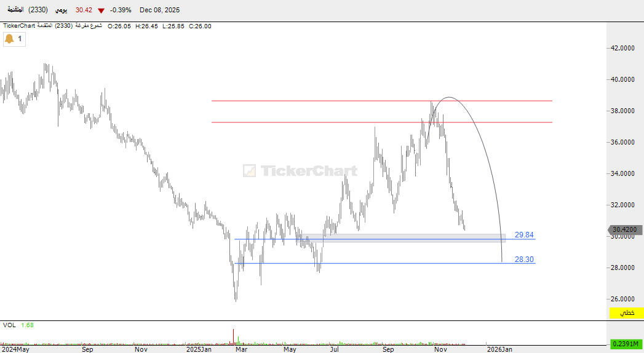Click the 0.2391M volume tag

tap(626, 344)
